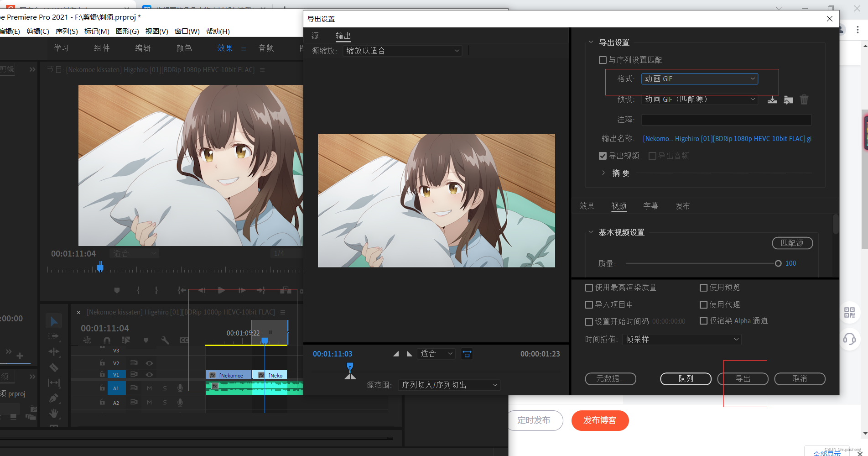868x456 pixels.
Task: Add marker in Program monitor
Action: pyautogui.click(x=117, y=290)
